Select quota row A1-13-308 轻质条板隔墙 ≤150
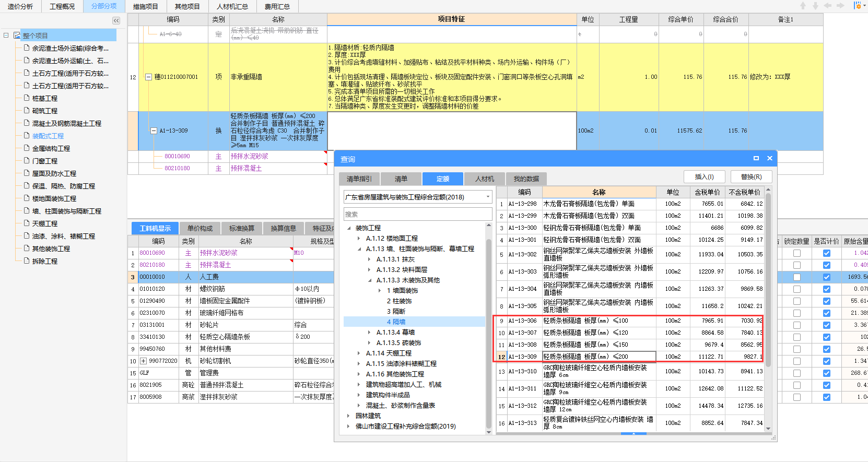Image resolution: width=868 pixels, height=462 pixels. (x=630, y=345)
